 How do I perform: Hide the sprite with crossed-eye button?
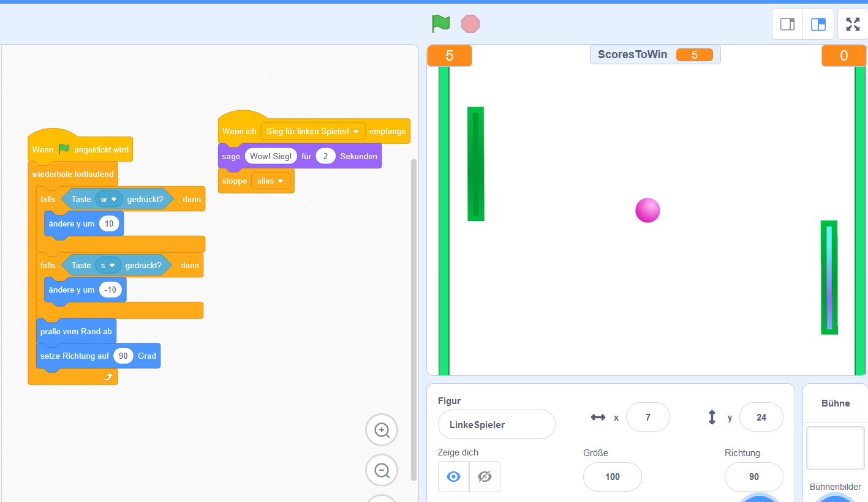(x=485, y=476)
